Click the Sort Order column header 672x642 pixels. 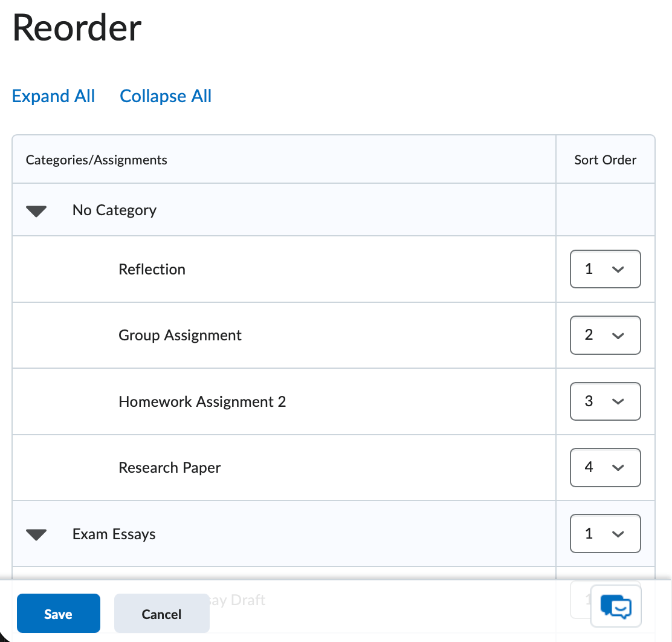coord(605,160)
